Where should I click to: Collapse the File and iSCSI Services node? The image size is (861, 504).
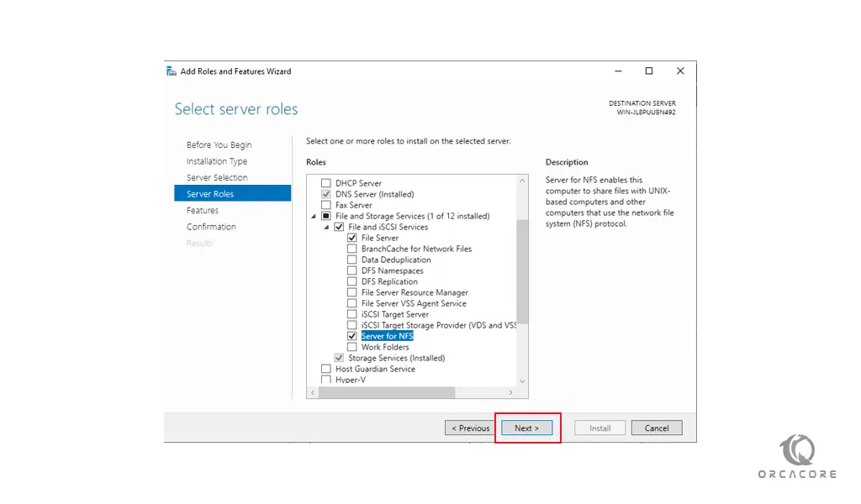point(327,228)
